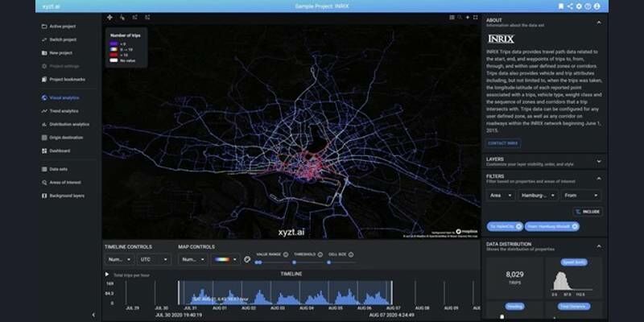
Task: Click the CONTACT INRIX button
Action: (x=503, y=143)
